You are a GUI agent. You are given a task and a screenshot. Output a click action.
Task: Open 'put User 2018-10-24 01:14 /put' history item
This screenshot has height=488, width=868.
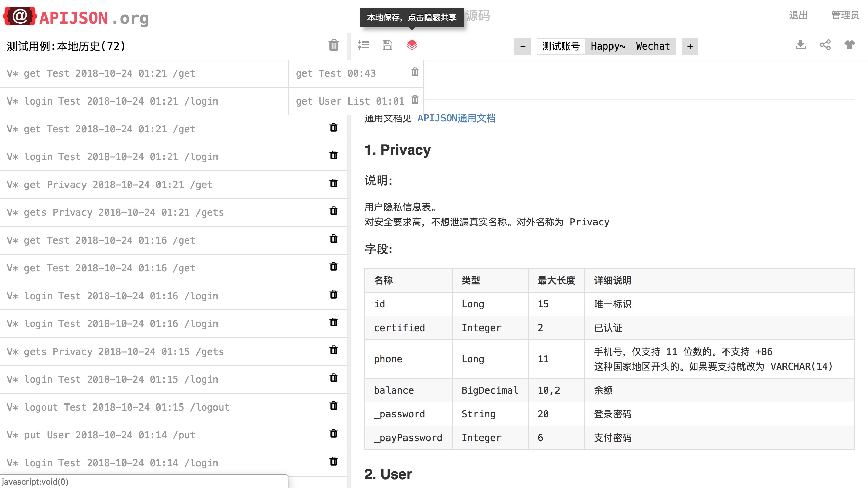pos(101,435)
